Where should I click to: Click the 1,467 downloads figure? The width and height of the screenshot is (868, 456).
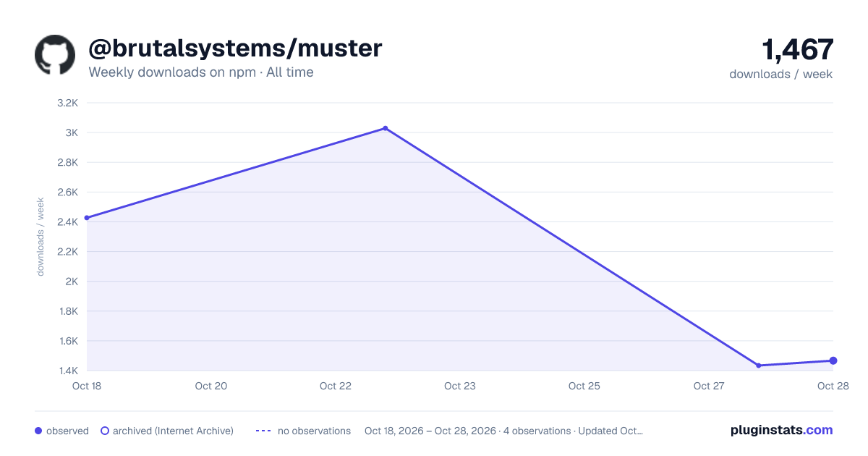798,50
